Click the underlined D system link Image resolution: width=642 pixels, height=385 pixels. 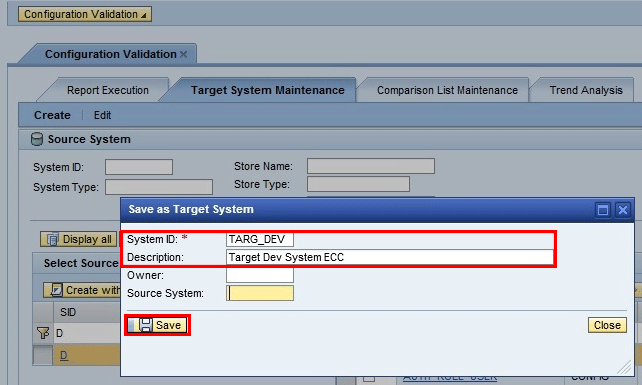pos(63,355)
